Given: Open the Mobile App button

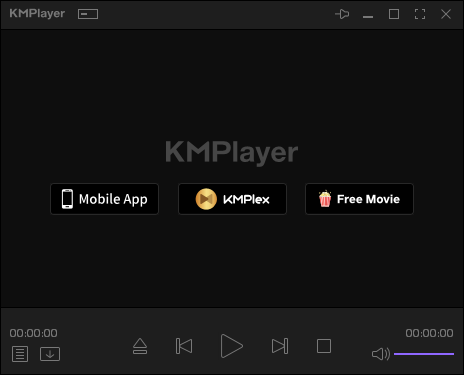Looking at the screenshot, I should tap(104, 199).
